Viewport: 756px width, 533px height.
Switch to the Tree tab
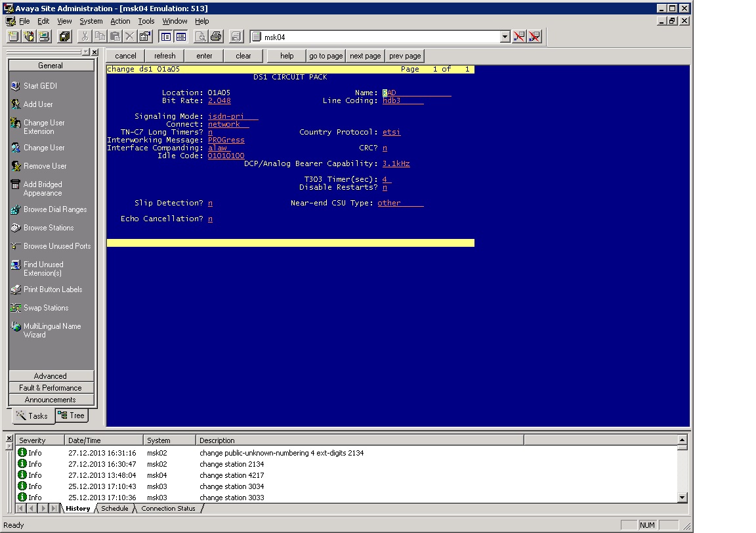[72, 416]
